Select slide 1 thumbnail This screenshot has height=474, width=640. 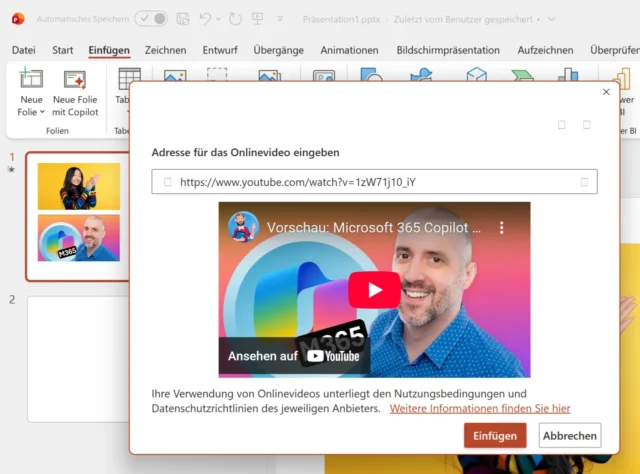[78, 216]
